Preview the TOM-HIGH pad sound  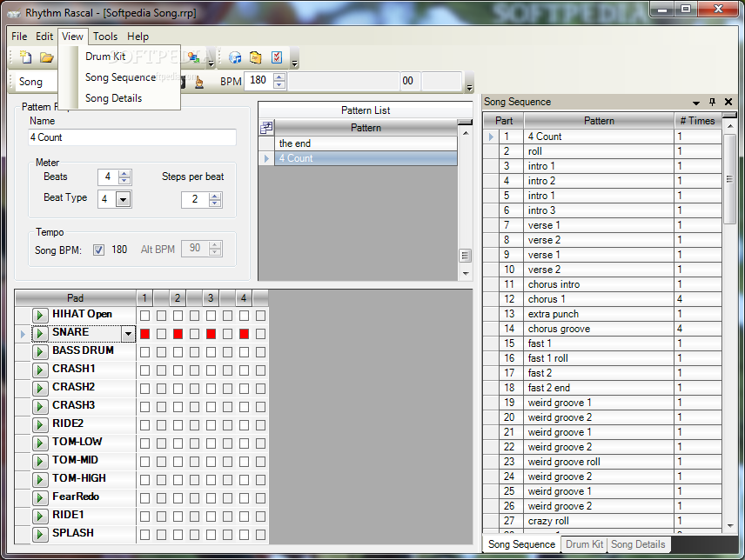[40, 479]
